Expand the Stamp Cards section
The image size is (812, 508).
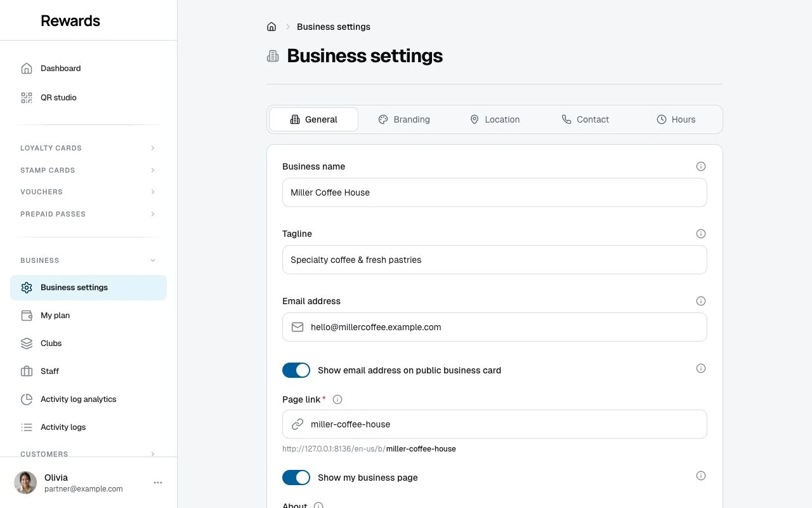tap(88, 170)
